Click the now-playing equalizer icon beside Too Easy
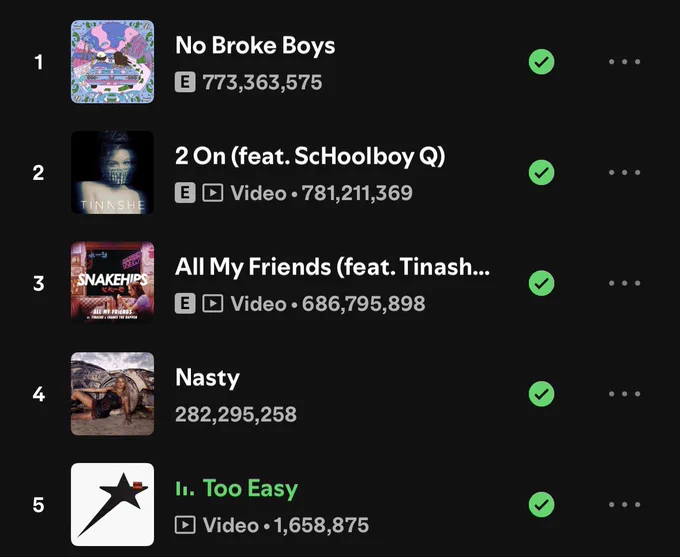 point(185,488)
